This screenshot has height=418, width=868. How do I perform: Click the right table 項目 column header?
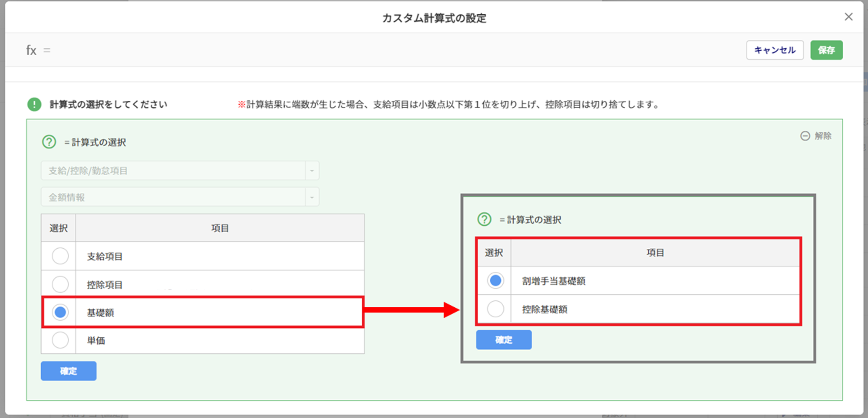655,253
